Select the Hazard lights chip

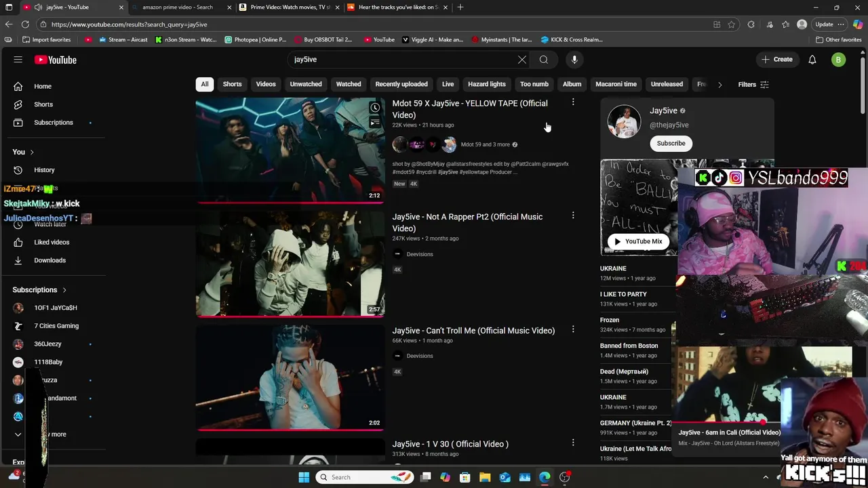[x=487, y=84]
